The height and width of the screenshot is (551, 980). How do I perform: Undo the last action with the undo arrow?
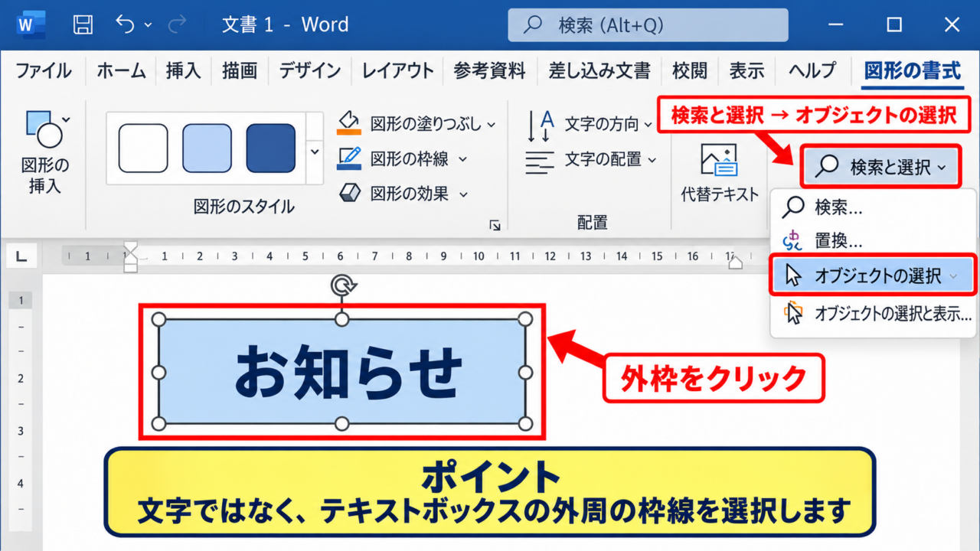pyautogui.click(x=125, y=24)
